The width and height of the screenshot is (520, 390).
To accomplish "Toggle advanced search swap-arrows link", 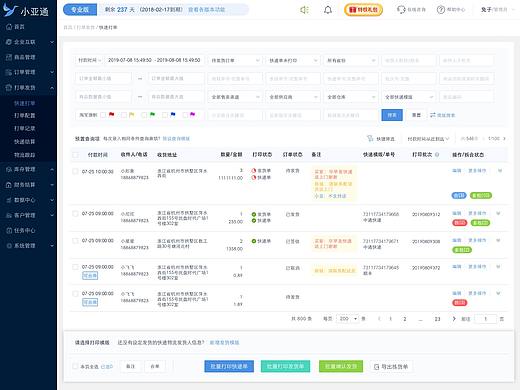I will 442,115.
